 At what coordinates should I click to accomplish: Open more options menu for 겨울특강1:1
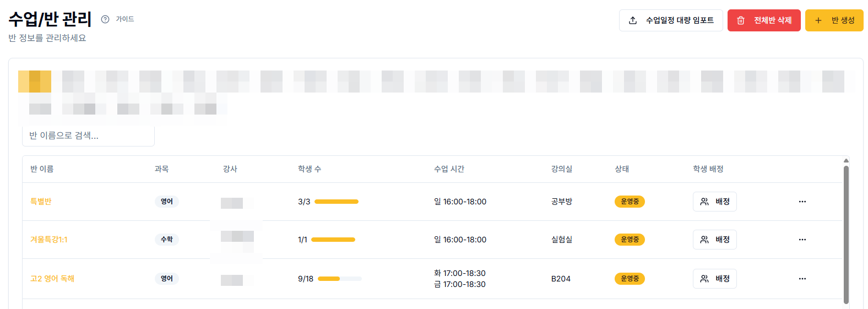(x=802, y=240)
